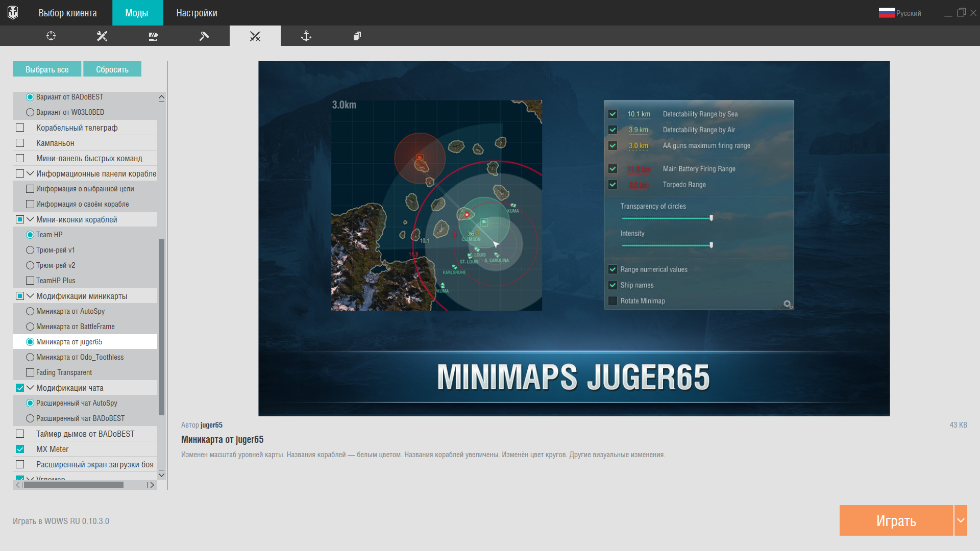Select Трюм-рей v1 option

click(x=30, y=250)
